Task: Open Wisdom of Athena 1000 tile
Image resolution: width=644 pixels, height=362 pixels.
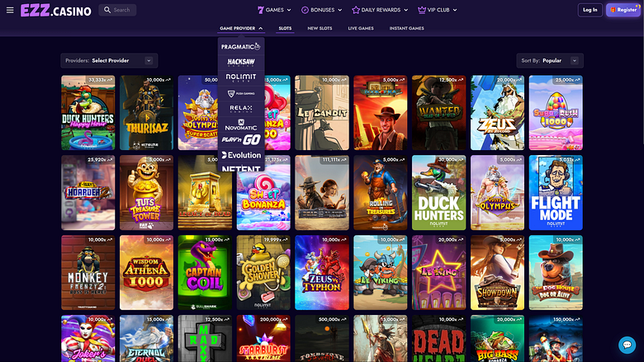Action: [147, 273]
